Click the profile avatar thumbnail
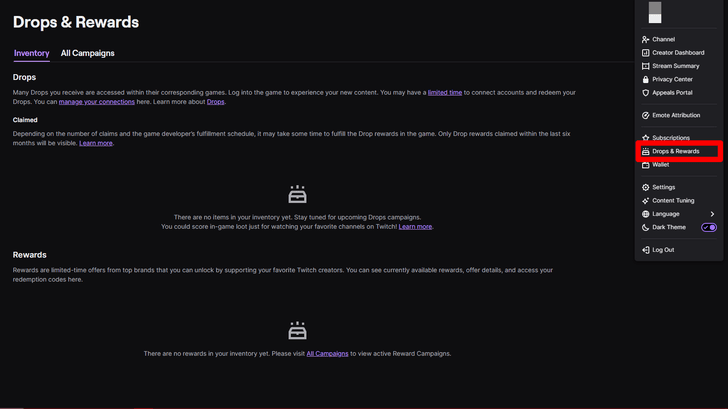The image size is (728, 409). (655, 13)
